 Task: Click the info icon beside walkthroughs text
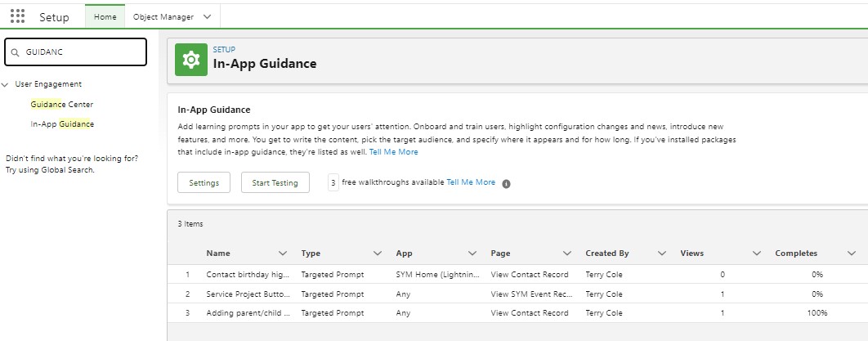pyautogui.click(x=506, y=183)
